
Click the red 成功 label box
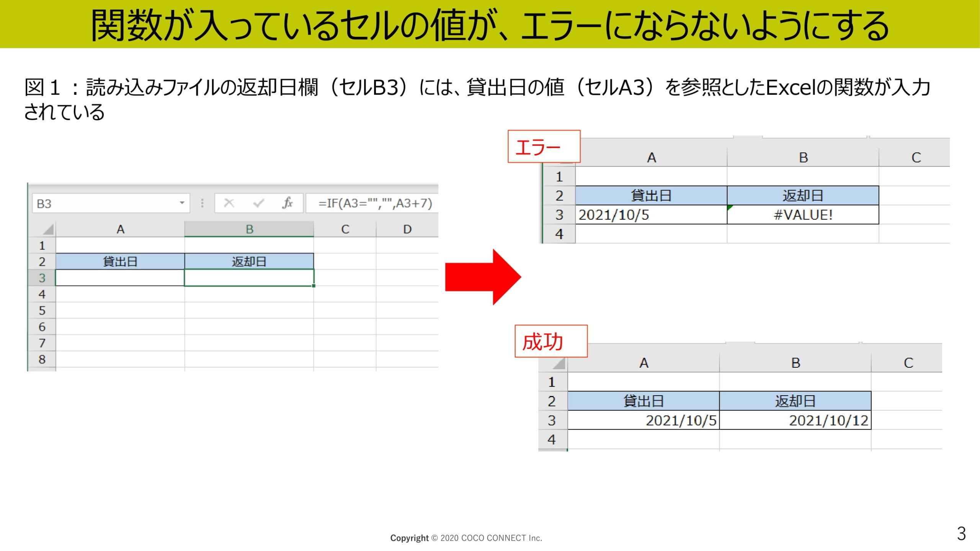[x=550, y=341]
